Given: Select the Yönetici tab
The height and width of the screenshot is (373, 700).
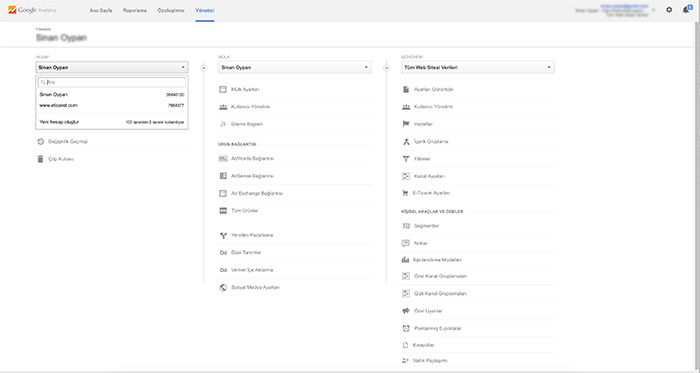Looking at the screenshot, I should [204, 10].
